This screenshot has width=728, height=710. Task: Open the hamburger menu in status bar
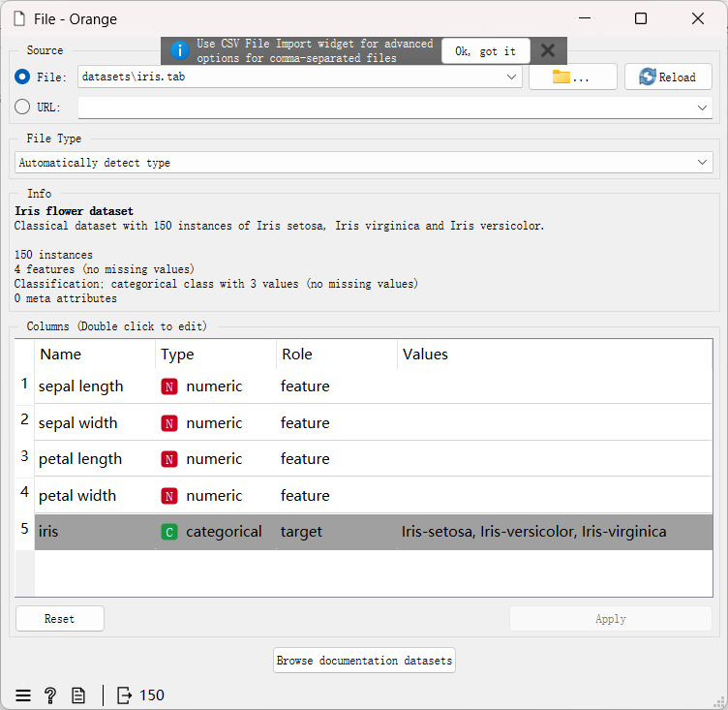(23, 695)
